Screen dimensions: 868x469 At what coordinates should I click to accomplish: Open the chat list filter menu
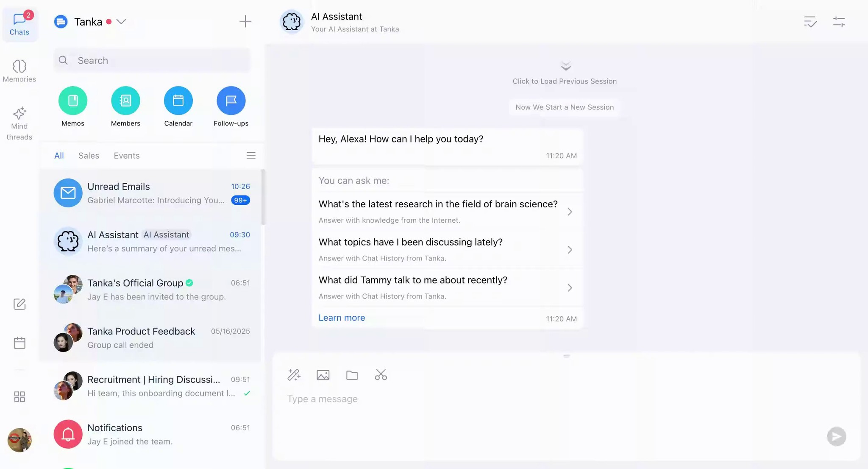point(251,156)
